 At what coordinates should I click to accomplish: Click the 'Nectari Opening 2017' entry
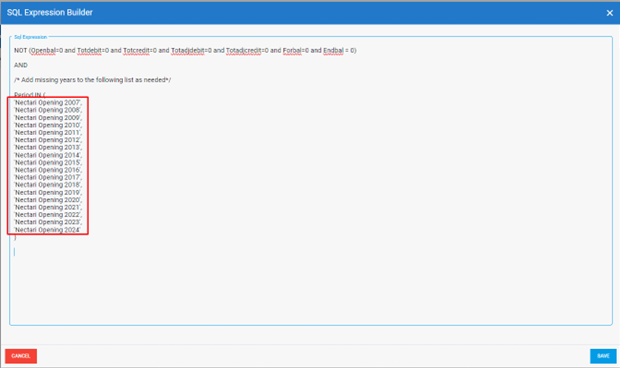[48, 177]
